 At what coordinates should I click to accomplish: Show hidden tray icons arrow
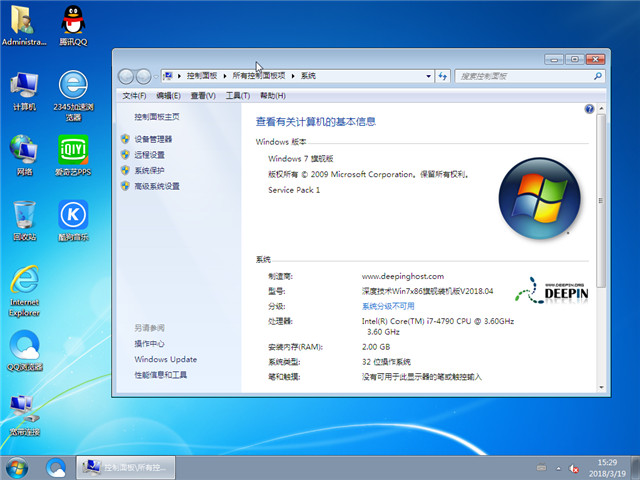pyautogui.click(x=558, y=468)
